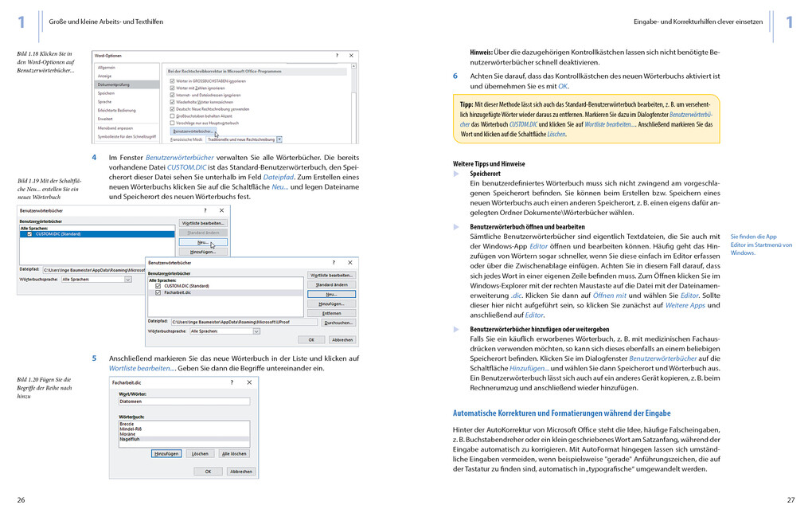
Task: Open the Französische Modi dropdown
Action: (279, 139)
